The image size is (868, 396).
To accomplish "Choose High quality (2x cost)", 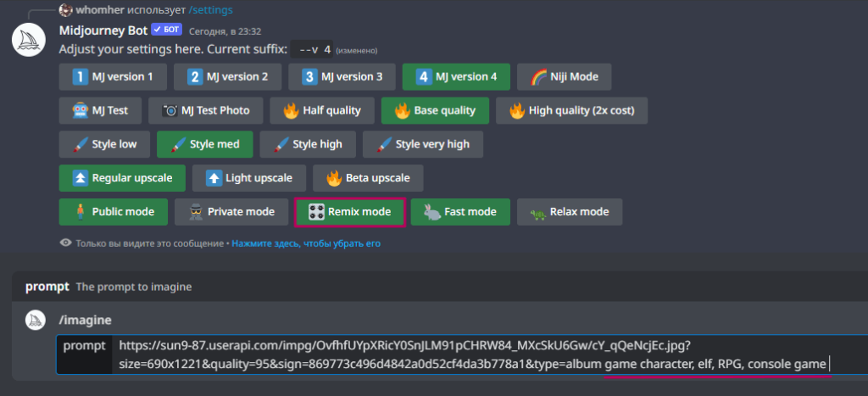I will pos(572,110).
